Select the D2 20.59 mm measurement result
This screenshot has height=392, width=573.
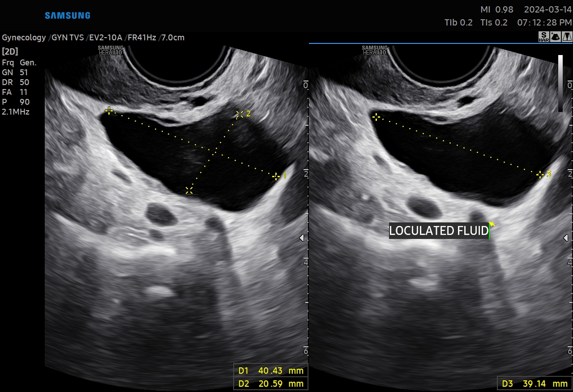tap(271, 383)
